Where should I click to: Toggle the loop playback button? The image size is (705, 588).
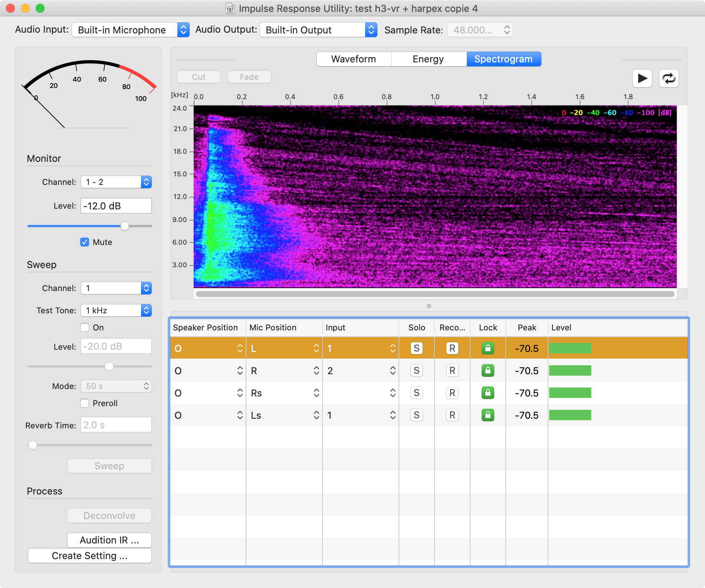(x=669, y=78)
